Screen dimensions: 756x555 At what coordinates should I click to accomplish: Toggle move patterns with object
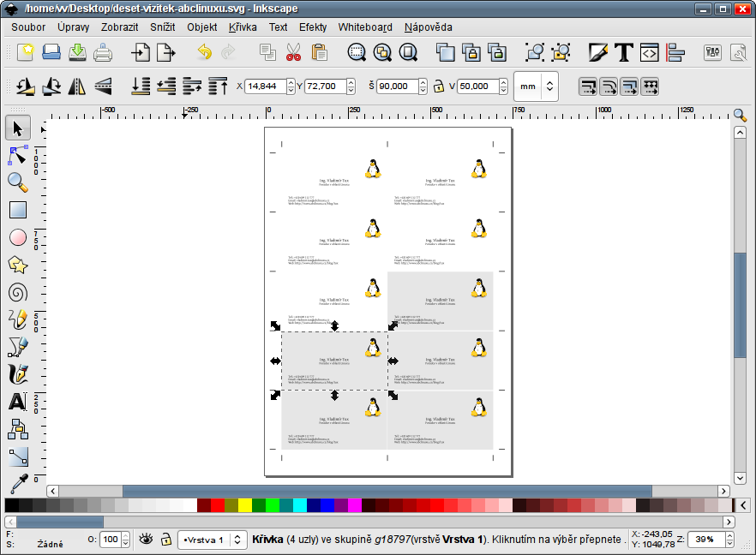click(650, 87)
